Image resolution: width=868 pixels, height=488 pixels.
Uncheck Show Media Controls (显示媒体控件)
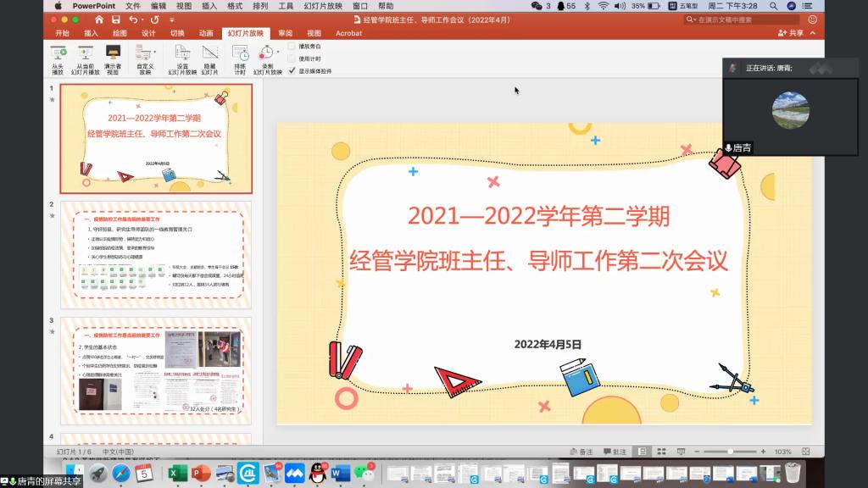pyautogui.click(x=292, y=71)
